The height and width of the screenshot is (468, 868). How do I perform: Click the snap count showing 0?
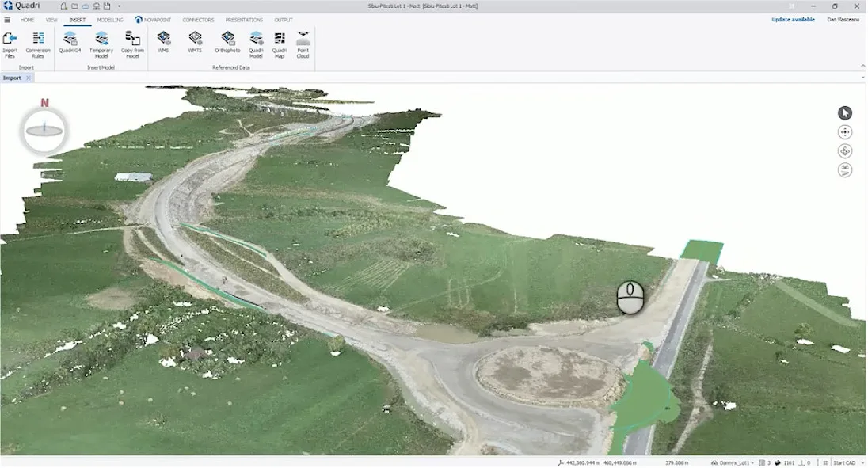[x=805, y=463]
